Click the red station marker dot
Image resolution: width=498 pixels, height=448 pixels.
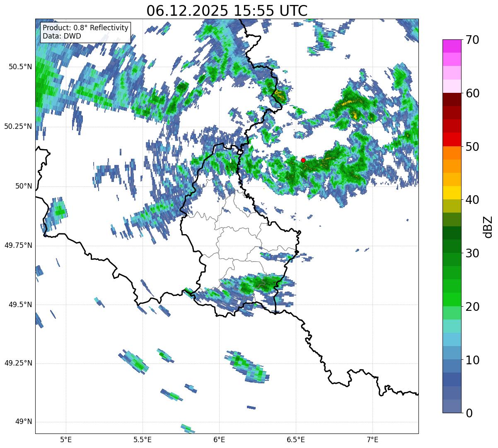303,160
